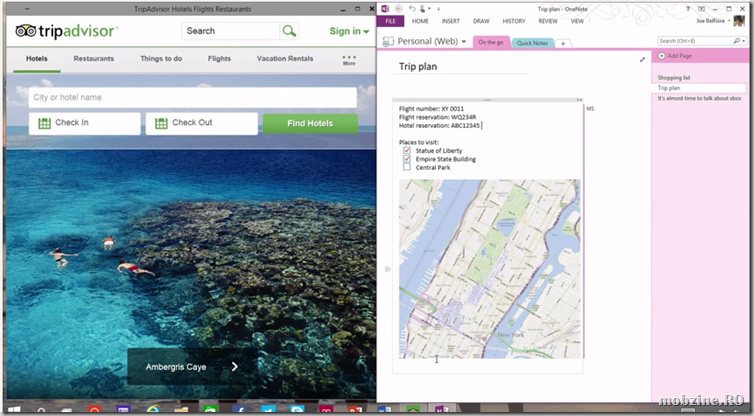Click the arrow next to Ambergris Caye
The height and width of the screenshot is (416, 754).
pyautogui.click(x=235, y=367)
